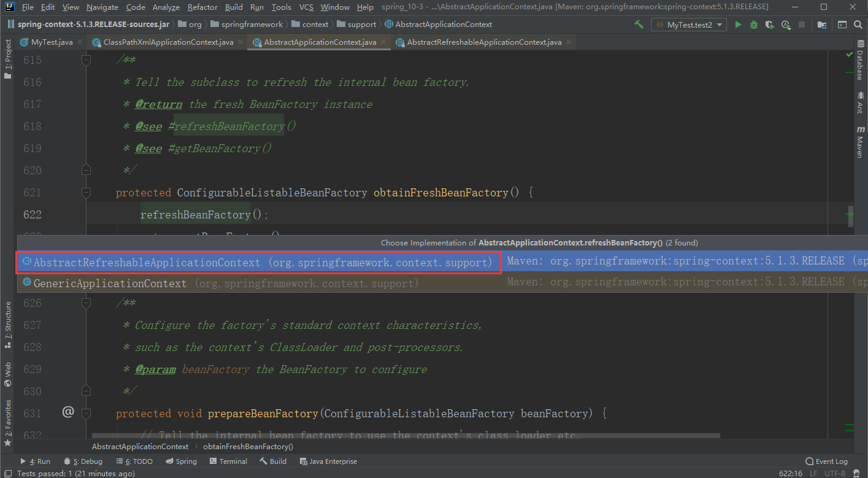Open the Code menu
Screen dimensions: 868x478
coord(136,7)
